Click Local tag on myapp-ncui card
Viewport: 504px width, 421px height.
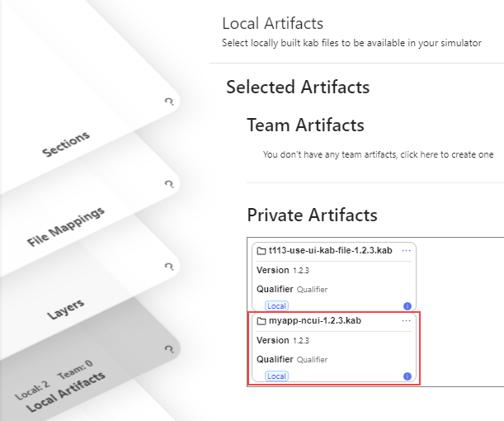[276, 376]
